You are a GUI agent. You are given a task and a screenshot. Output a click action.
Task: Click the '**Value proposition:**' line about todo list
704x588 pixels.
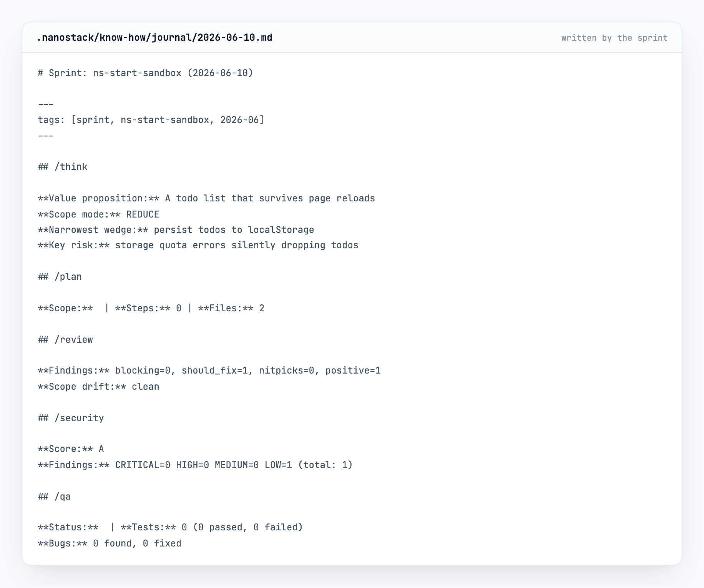(206, 198)
